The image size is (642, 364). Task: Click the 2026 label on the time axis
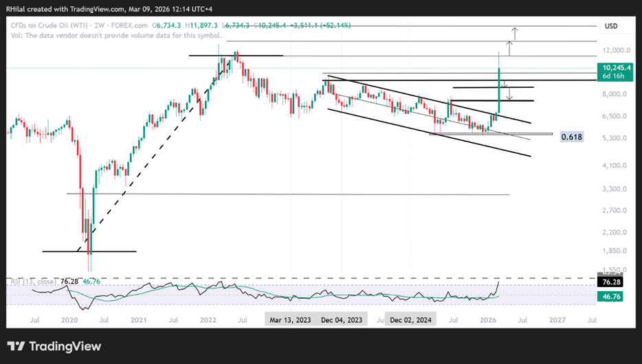pyautogui.click(x=488, y=320)
